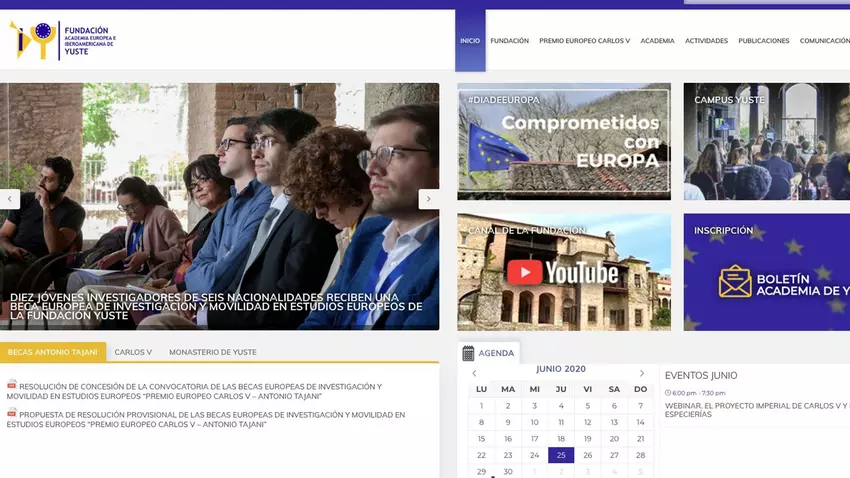Open the Publicaciones menu item

pyautogui.click(x=763, y=41)
